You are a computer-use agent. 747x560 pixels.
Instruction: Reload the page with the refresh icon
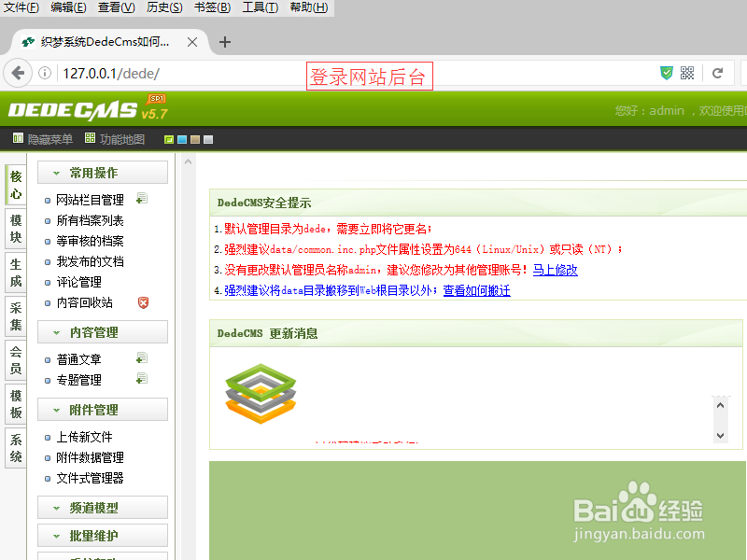tap(717, 73)
